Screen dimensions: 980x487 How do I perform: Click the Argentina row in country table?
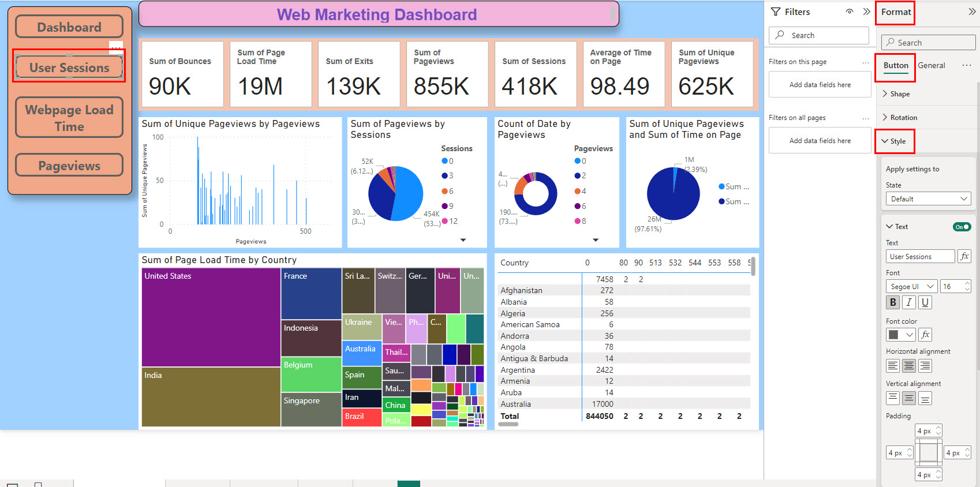(x=623, y=370)
